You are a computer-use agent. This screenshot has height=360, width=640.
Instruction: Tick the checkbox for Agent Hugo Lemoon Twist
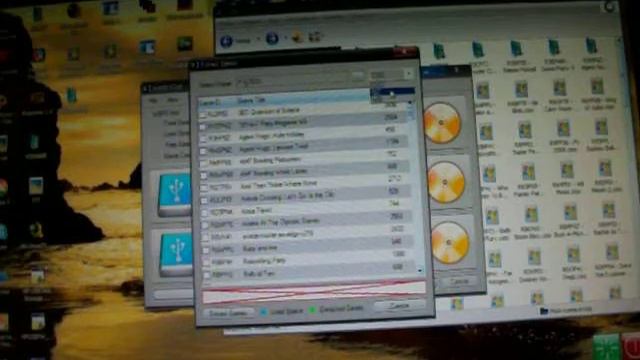click(203, 151)
